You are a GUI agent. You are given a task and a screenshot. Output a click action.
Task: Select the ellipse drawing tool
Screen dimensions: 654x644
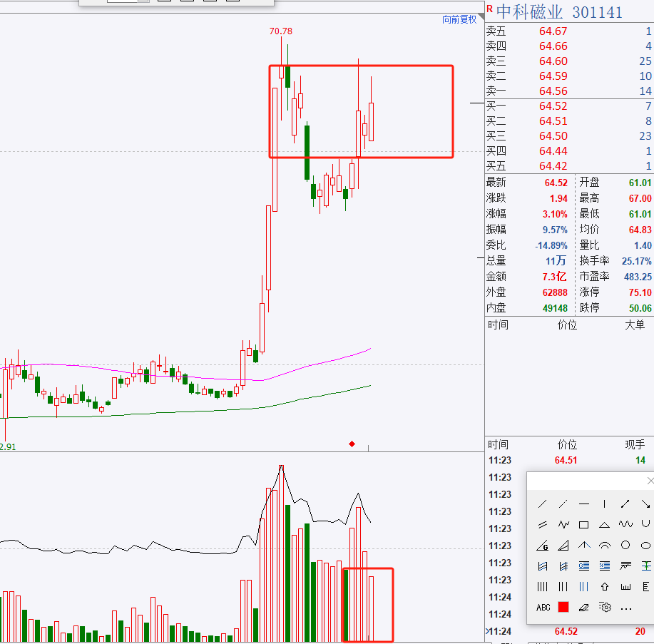point(645,545)
